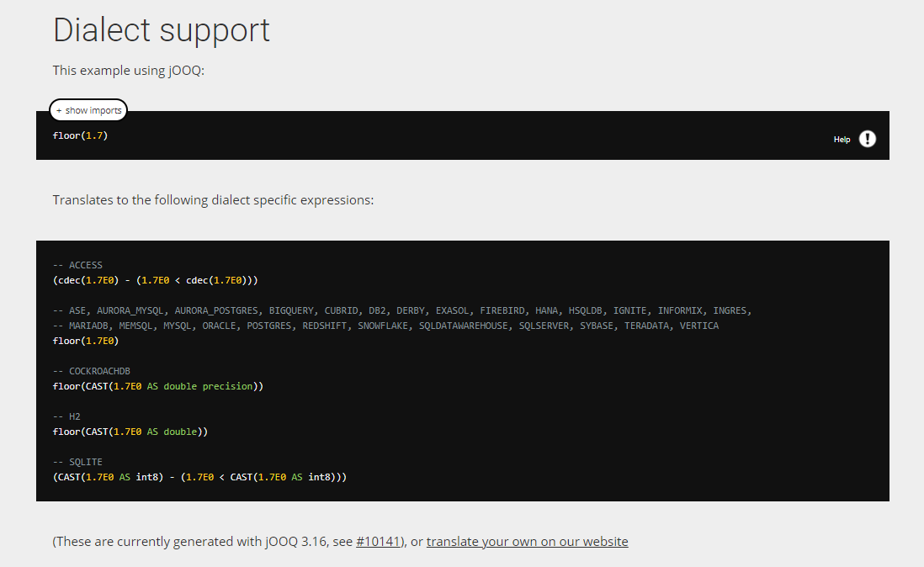Open the #10141 issue link
The height and width of the screenshot is (567, 924).
point(379,541)
